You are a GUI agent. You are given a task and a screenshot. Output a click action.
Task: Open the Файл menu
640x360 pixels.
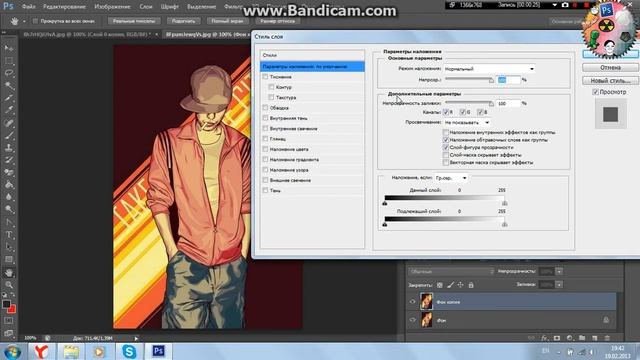pyautogui.click(x=29, y=7)
